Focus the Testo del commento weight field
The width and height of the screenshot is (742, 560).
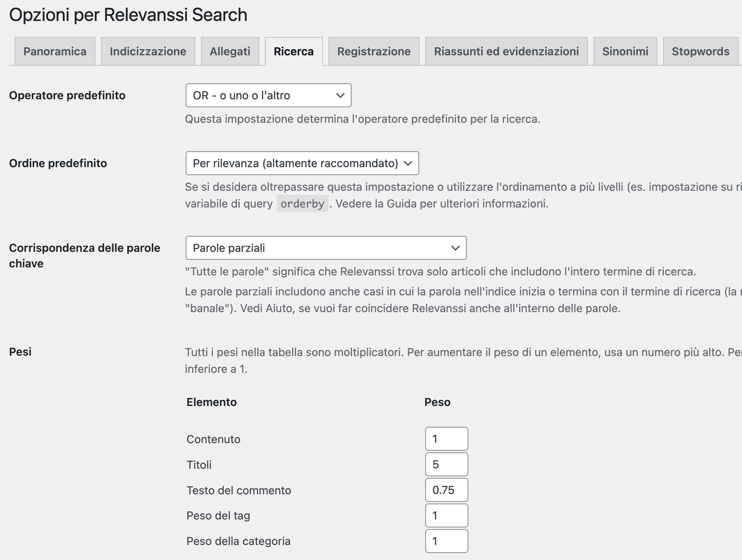(x=447, y=490)
